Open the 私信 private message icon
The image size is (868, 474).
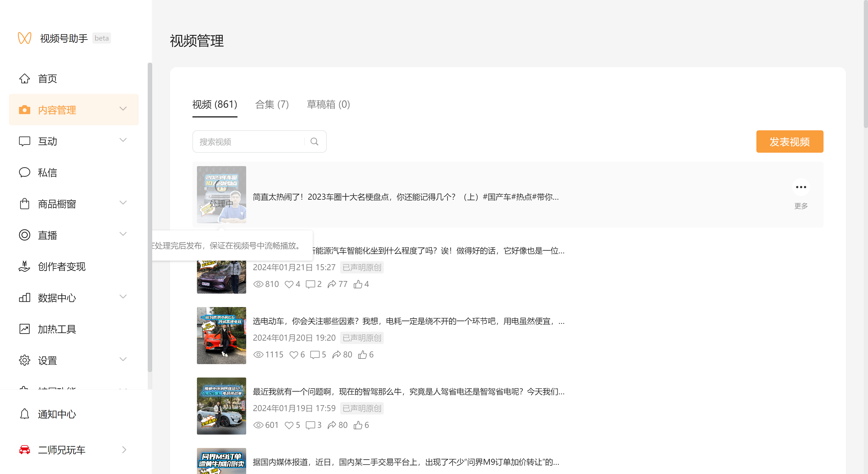24,173
